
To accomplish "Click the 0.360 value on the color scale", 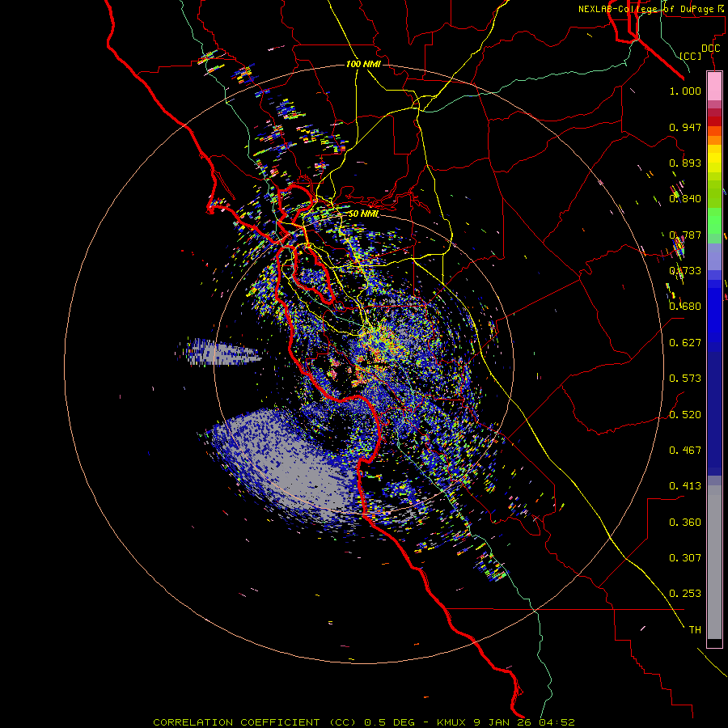I will click(x=685, y=523).
